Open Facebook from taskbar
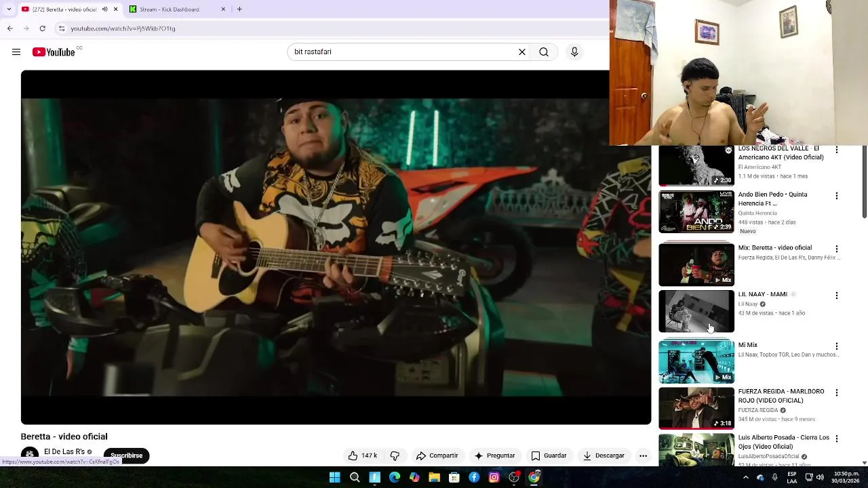This screenshot has width=868, height=488. tap(474, 478)
